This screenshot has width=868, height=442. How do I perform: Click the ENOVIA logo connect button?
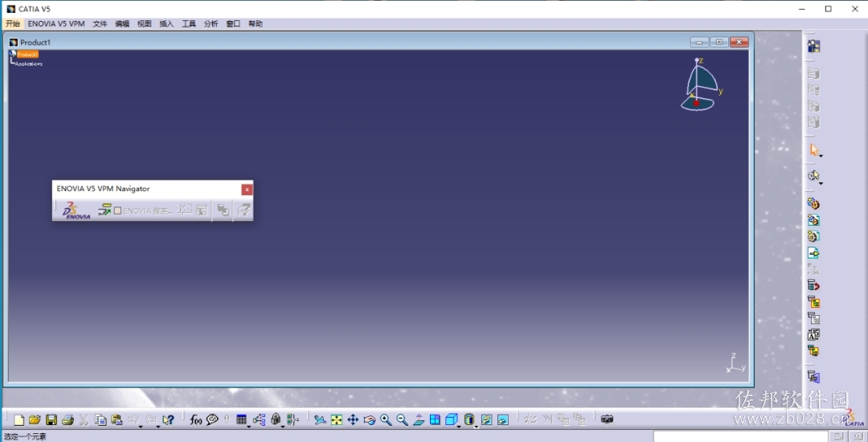[76, 211]
